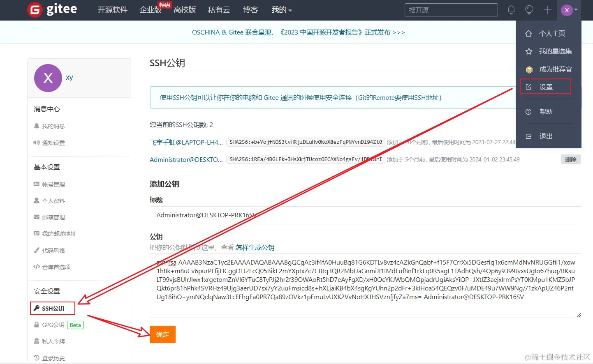Click the plus icon to create new
593x364 pixels.
point(547,10)
